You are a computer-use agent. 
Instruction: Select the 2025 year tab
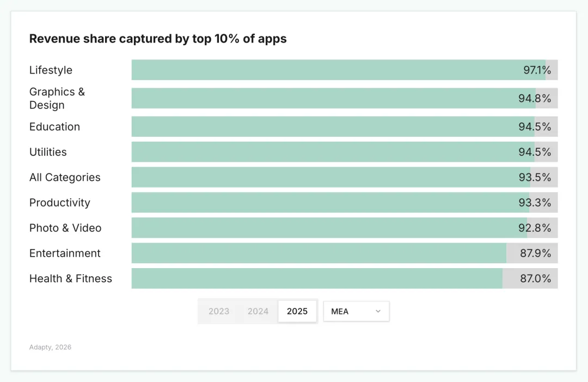pyautogui.click(x=297, y=311)
